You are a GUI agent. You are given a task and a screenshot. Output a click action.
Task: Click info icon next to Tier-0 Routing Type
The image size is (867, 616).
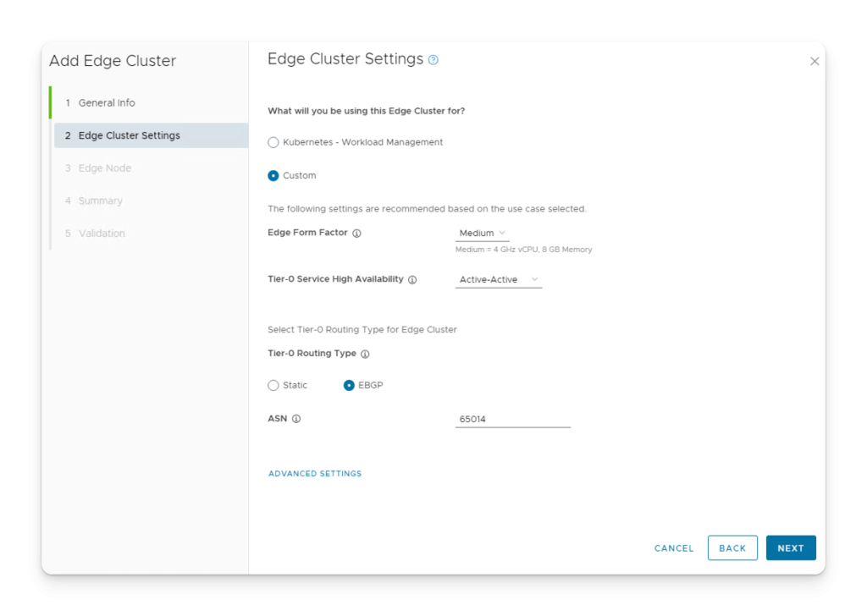tap(365, 355)
